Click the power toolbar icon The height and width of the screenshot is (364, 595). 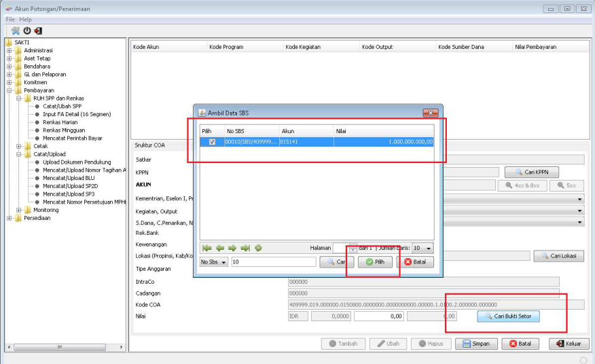(x=26, y=31)
